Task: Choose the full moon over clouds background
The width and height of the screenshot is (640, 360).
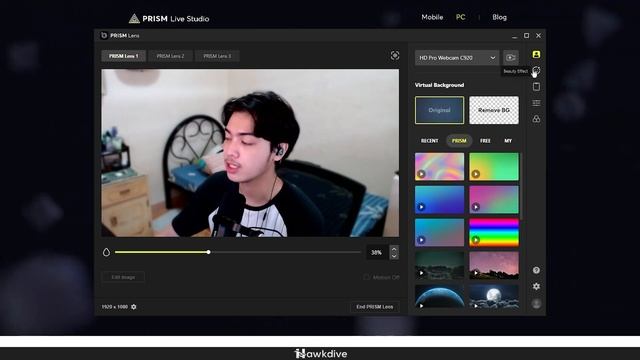Action: point(494,297)
